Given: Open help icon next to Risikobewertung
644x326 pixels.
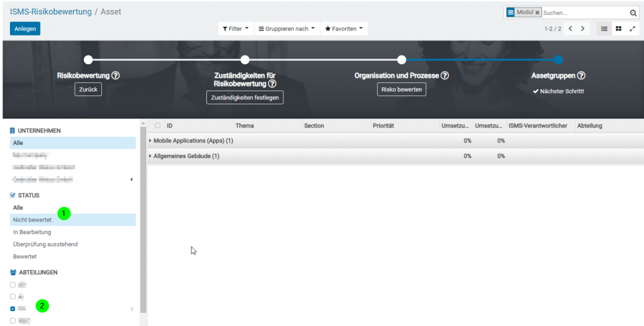Looking at the screenshot, I should pyautogui.click(x=116, y=76).
